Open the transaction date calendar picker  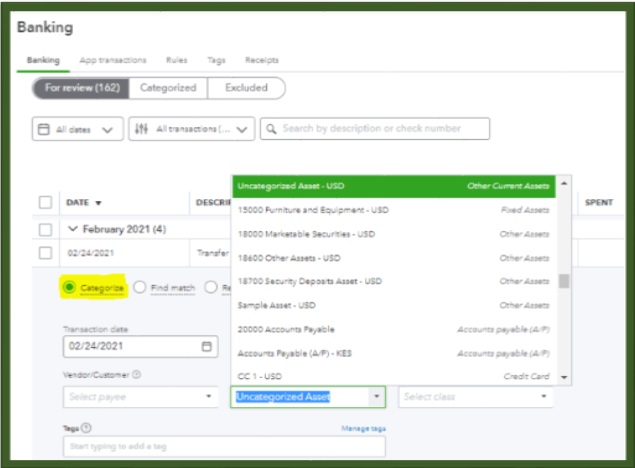point(207,346)
